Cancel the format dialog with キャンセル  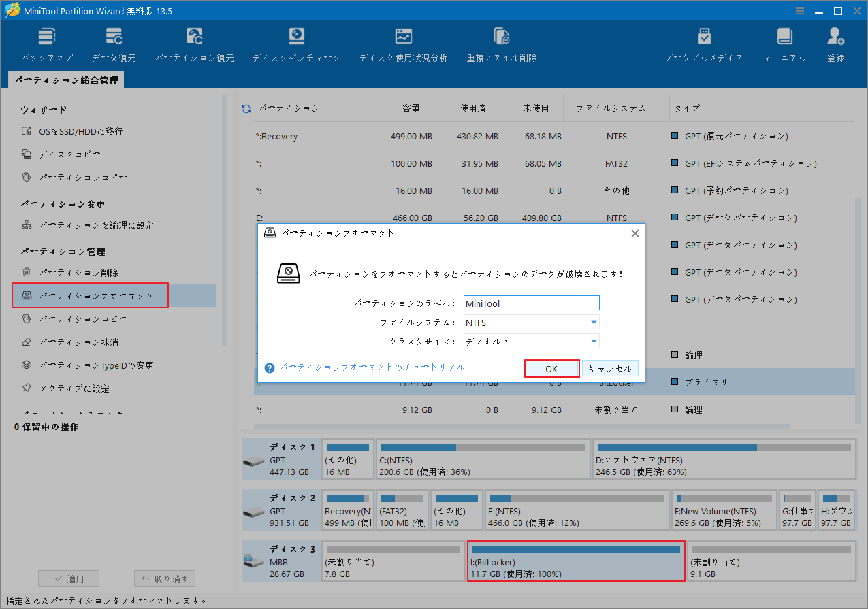(x=609, y=368)
